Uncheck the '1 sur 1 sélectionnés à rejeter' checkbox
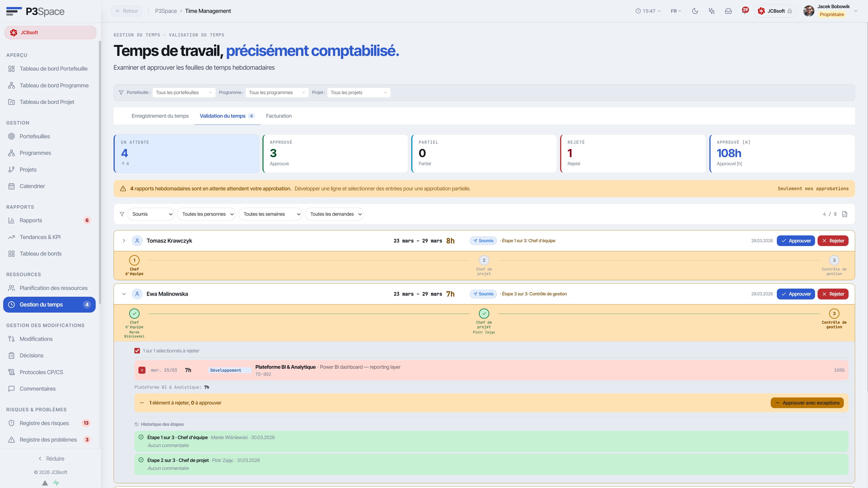The width and height of the screenshot is (868, 488). (x=137, y=351)
